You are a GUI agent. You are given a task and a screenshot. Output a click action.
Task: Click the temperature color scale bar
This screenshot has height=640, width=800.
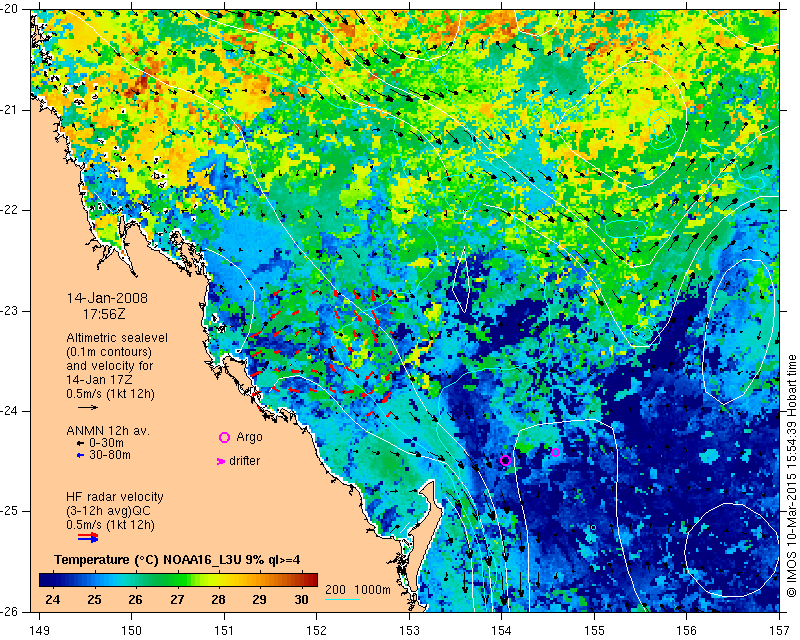tap(179, 580)
